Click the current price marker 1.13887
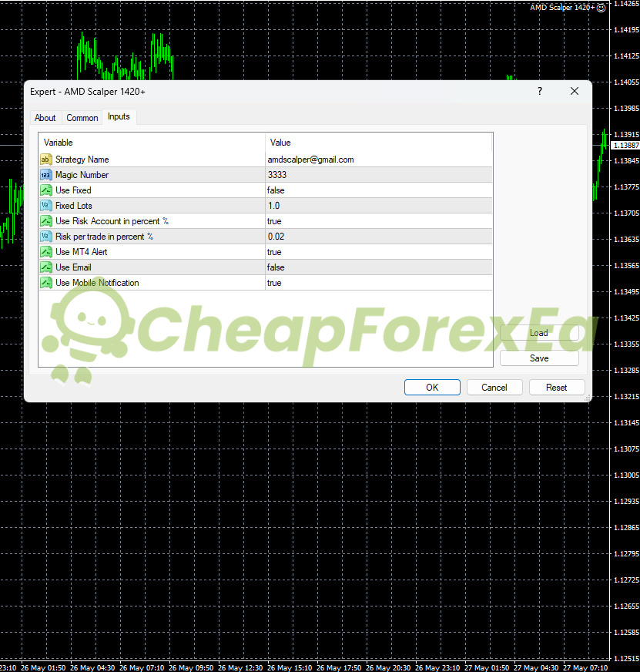 coord(625,146)
